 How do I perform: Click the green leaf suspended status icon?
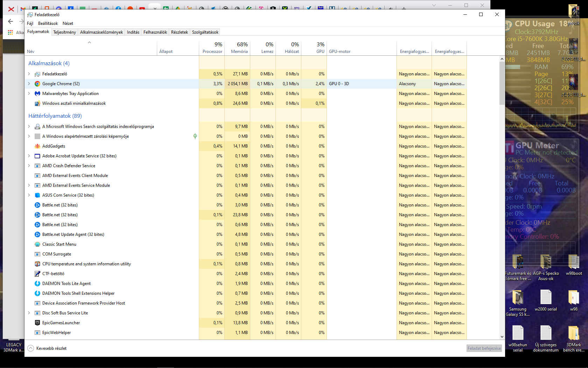tap(195, 136)
